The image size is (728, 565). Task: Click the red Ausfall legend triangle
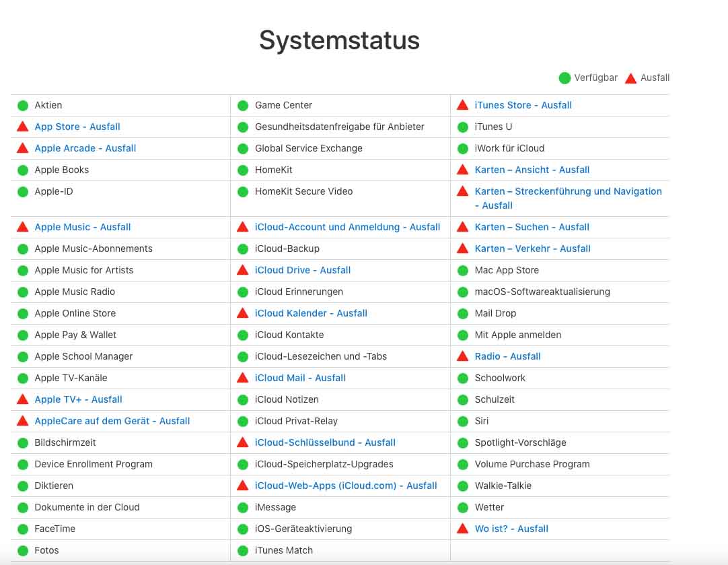630,78
